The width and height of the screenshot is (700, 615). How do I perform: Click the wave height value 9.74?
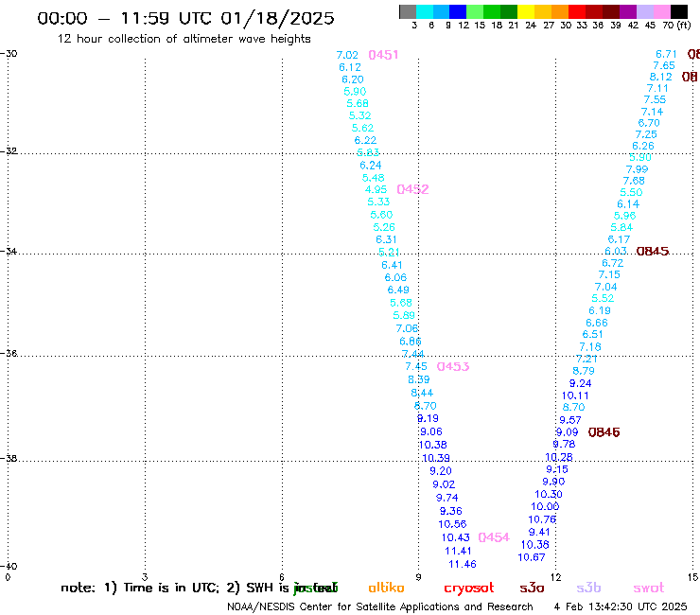click(446, 498)
